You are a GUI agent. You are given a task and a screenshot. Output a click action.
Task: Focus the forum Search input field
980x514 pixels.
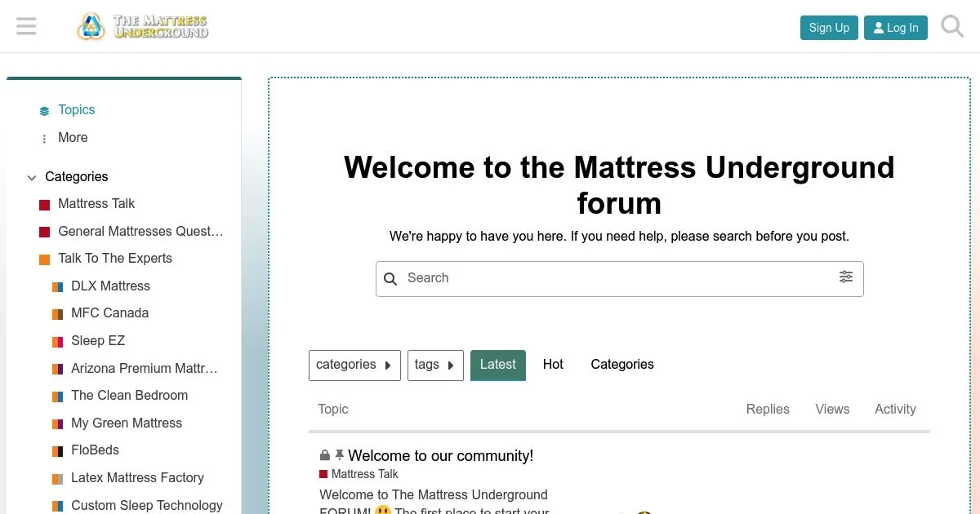click(620, 279)
